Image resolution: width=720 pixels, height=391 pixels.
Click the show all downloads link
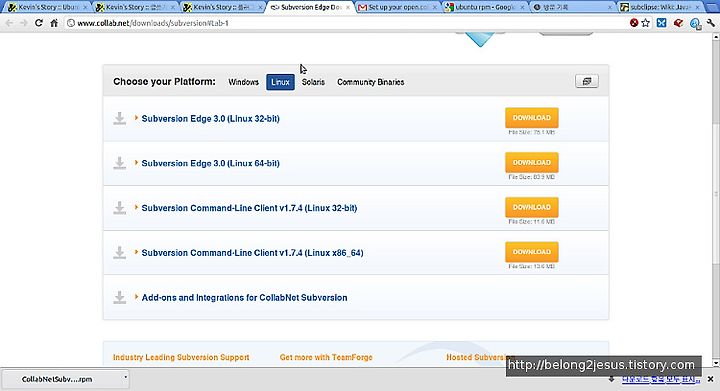click(660, 379)
